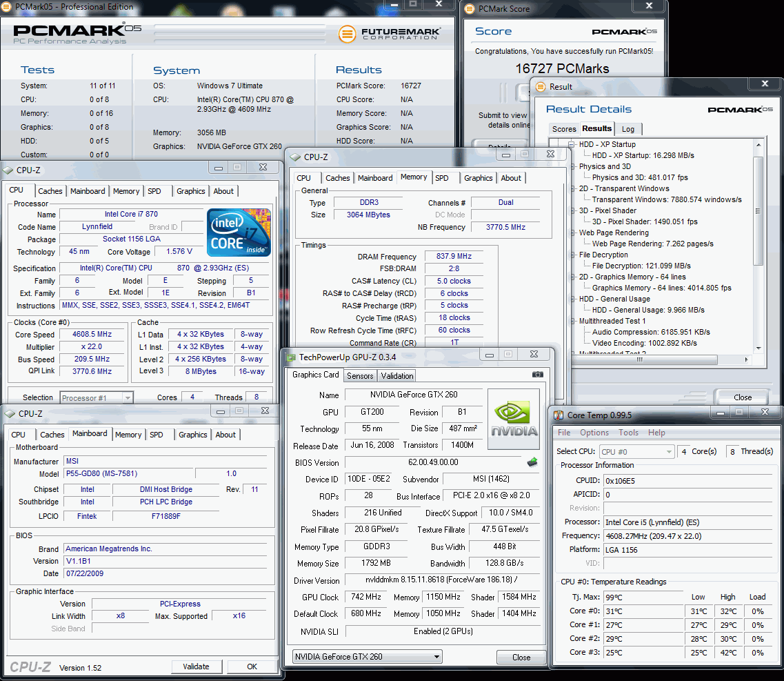This screenshot has width=784, height=681.
Task: Click the CPU-Z Memory window title icon
Action: point(295,157)
